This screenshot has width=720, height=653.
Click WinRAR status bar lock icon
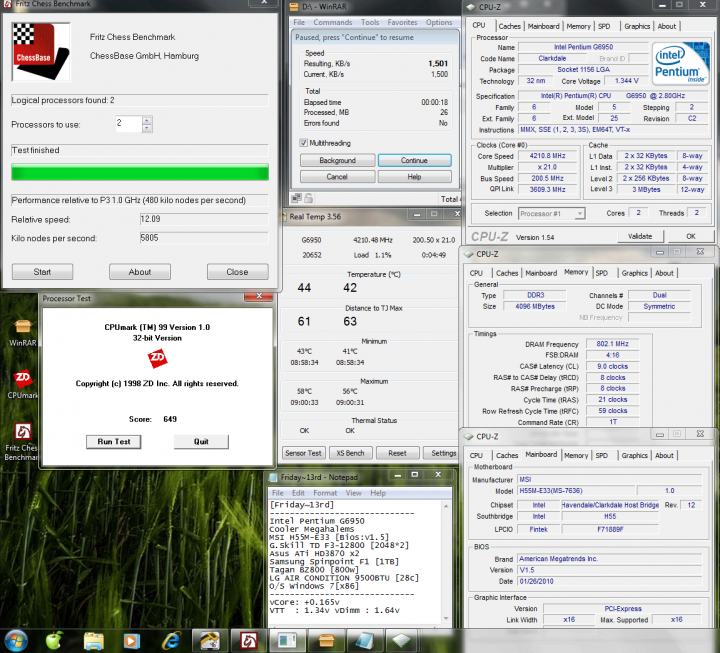pos(309,198)
